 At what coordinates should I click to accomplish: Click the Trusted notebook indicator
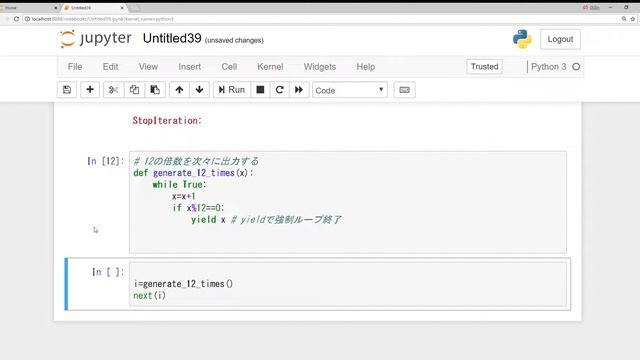coord(484,67)
